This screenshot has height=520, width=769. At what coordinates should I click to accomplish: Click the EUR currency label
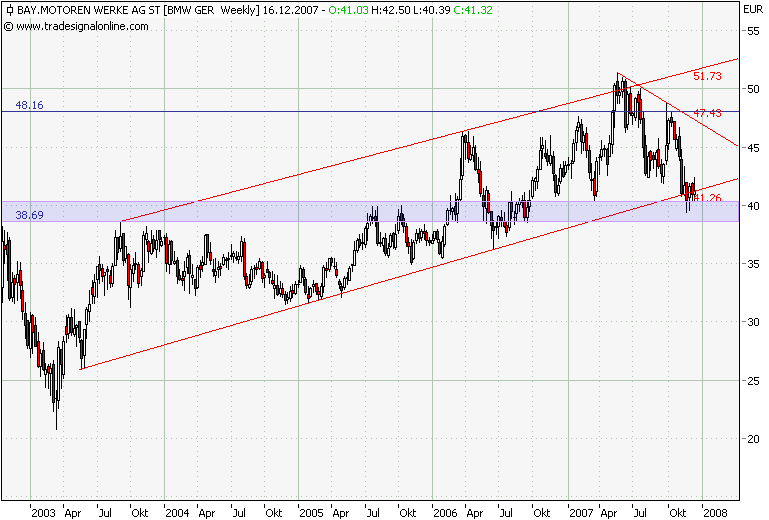753,9
